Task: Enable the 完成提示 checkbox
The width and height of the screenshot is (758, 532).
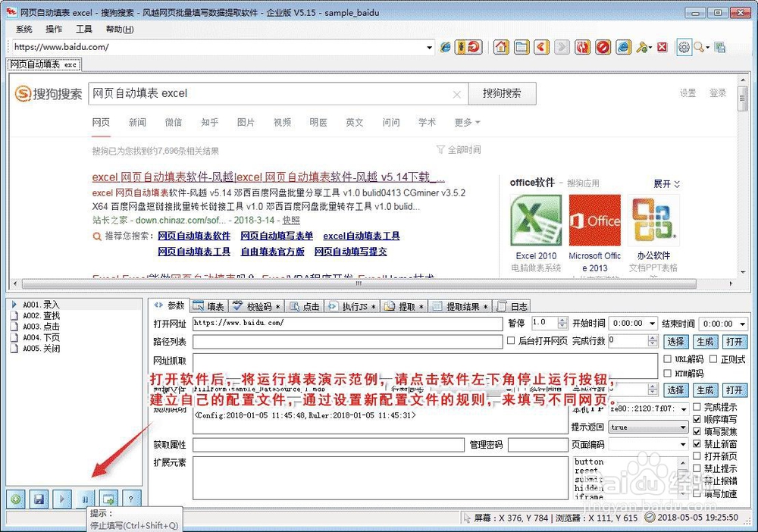Action: point(697,407)
